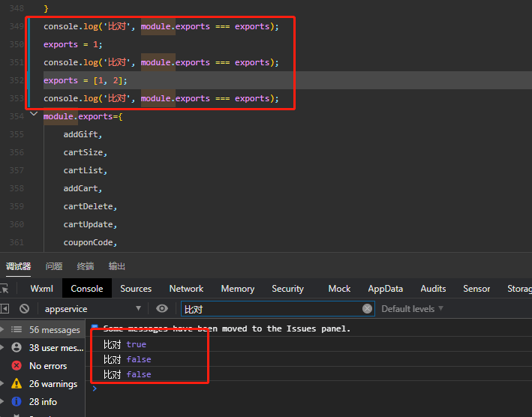The width and height of the screenshot is (532, 417).
Task: Click 'cartSize,' in the exports object
Action: [85, 152]
